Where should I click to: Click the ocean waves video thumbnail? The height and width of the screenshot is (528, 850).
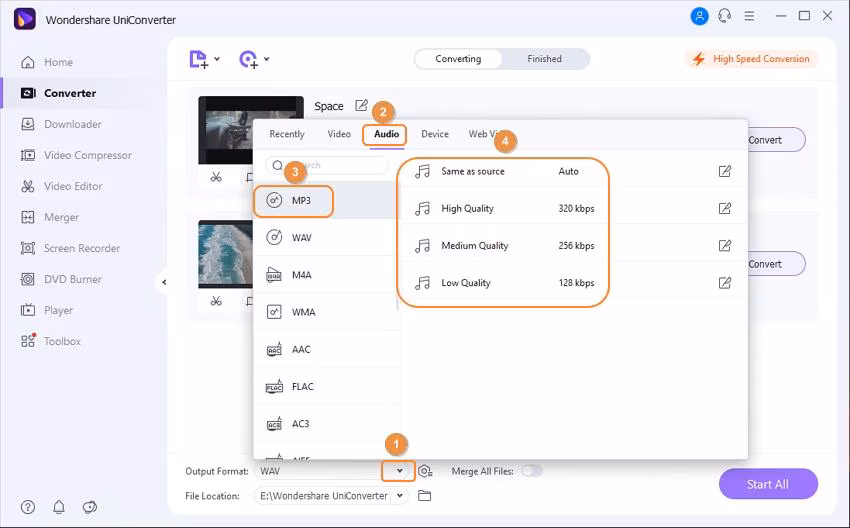click(226, 254)
